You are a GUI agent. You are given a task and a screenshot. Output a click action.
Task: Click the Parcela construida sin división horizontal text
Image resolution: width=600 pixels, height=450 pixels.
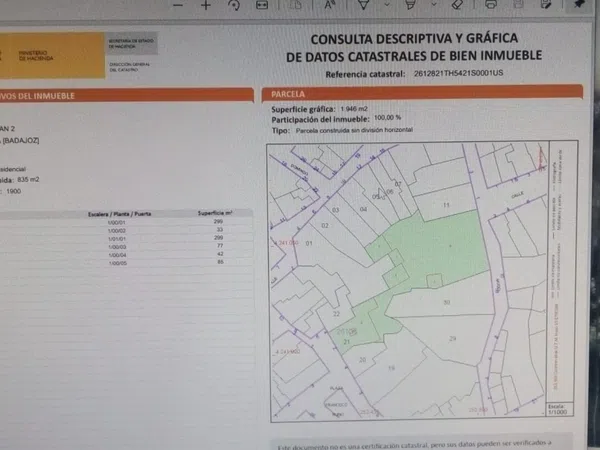tap(354, 130)
